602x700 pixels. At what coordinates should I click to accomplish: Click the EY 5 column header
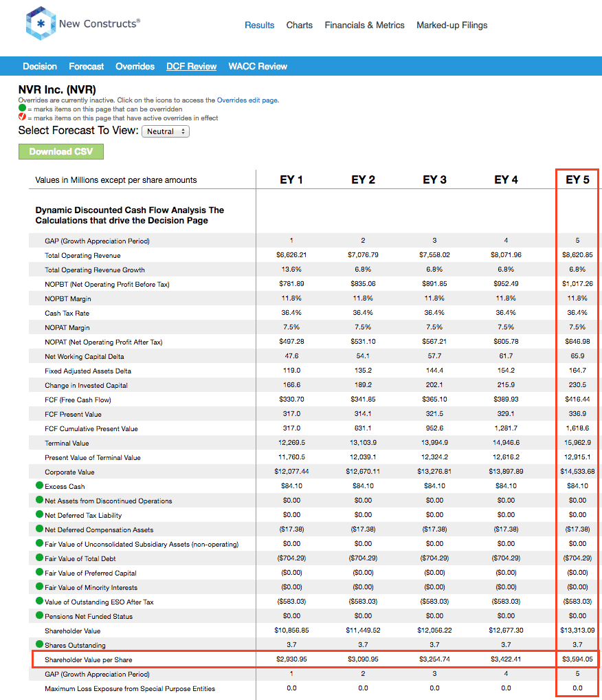tap(577, 180)
